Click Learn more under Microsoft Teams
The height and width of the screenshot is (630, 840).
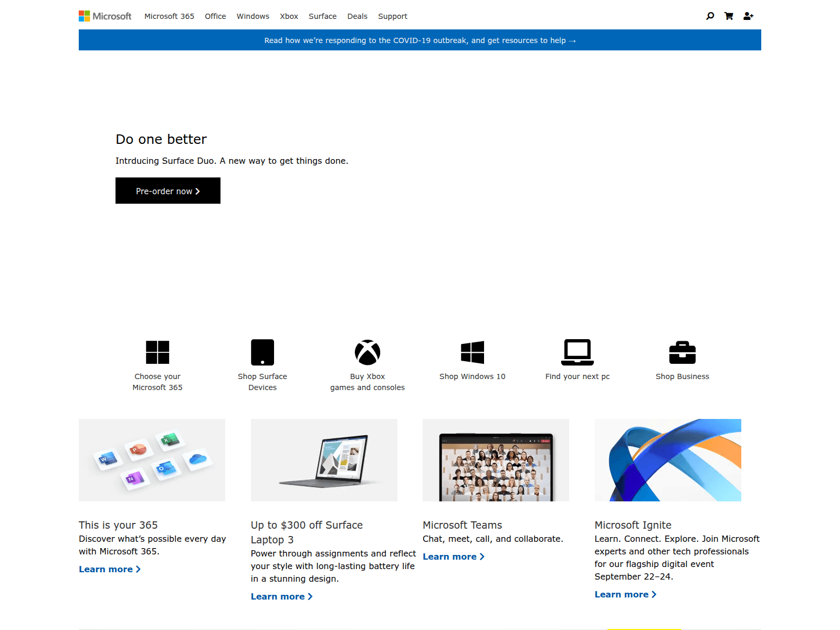click(454, 556)
